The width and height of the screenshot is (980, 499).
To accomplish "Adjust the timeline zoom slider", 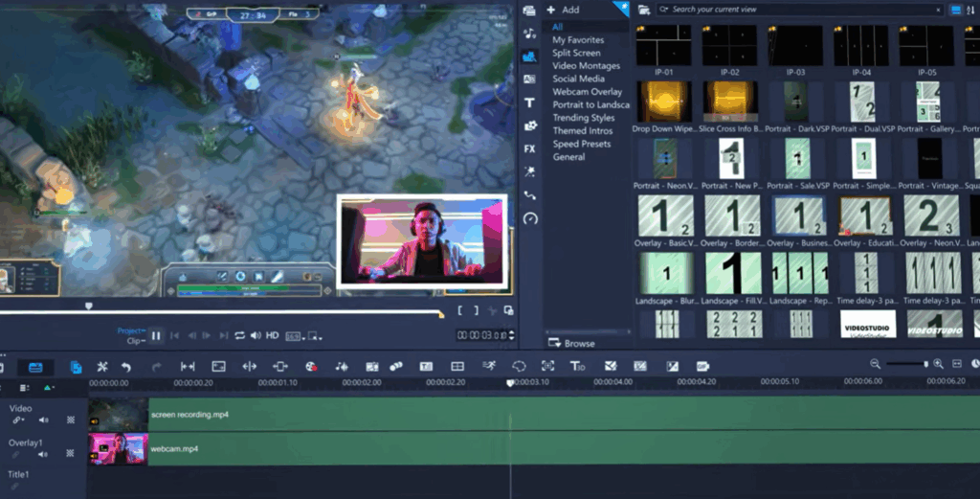I will (906, 364).
